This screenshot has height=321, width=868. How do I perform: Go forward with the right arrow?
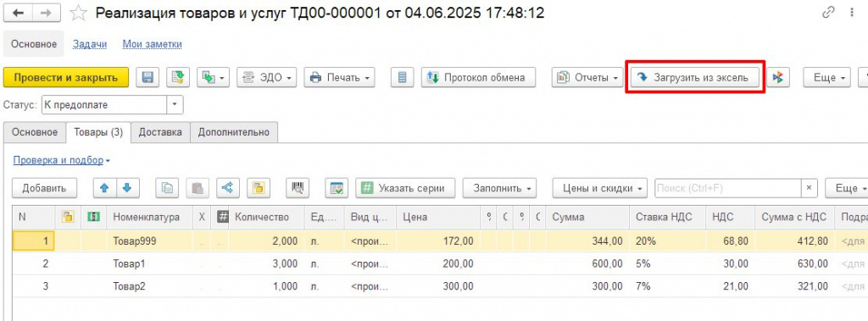(47, 14)
